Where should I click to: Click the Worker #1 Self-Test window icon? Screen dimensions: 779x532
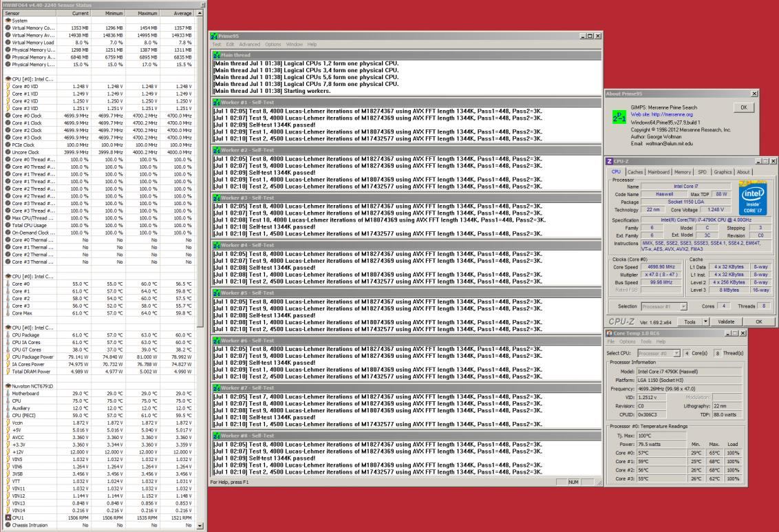[217, 103]
